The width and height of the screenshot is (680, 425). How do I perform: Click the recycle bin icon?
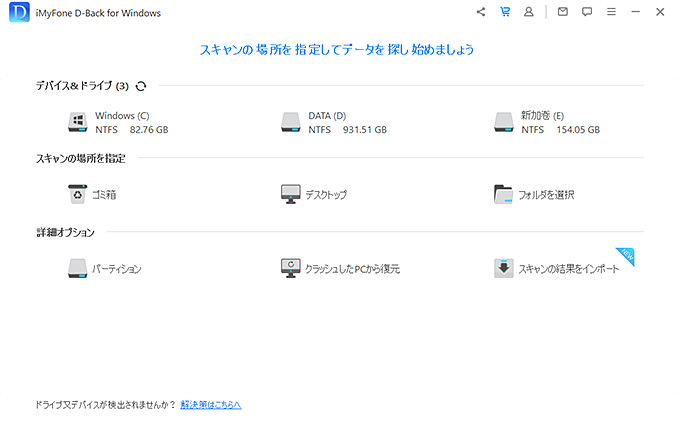tap(78, 194)
